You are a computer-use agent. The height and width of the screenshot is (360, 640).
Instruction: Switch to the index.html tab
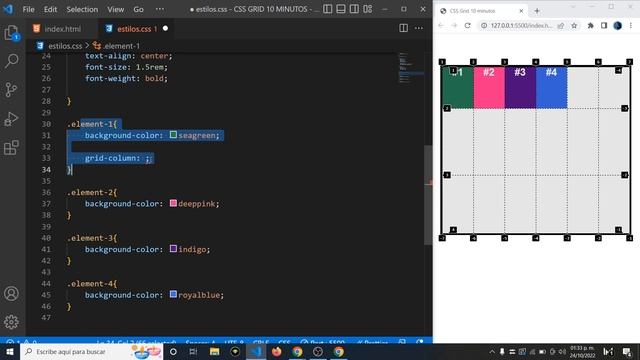[62, 29]
